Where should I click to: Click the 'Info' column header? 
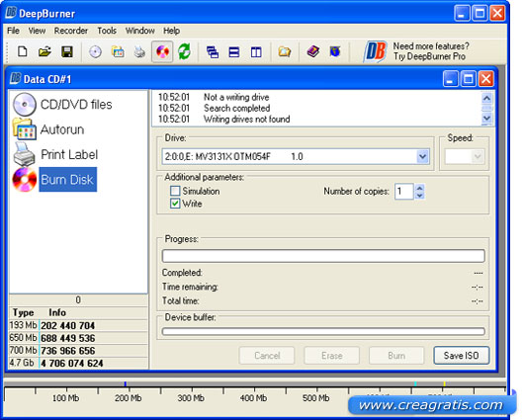(57, 312)
